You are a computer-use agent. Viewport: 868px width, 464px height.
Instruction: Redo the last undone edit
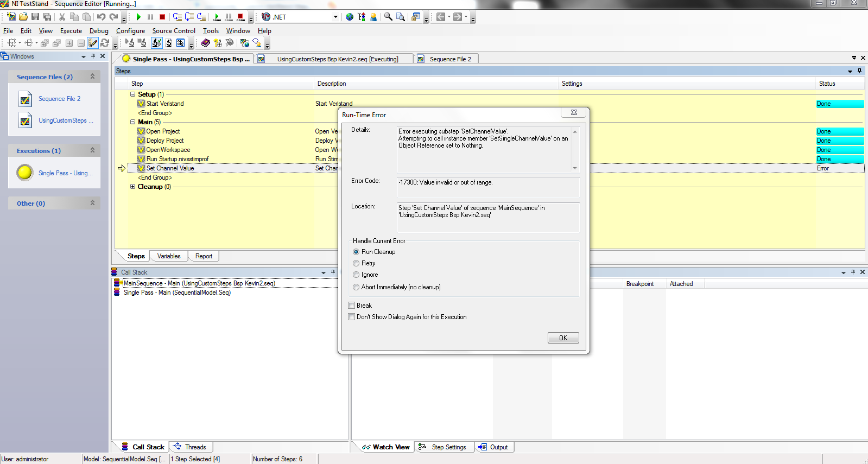point(113,17)
